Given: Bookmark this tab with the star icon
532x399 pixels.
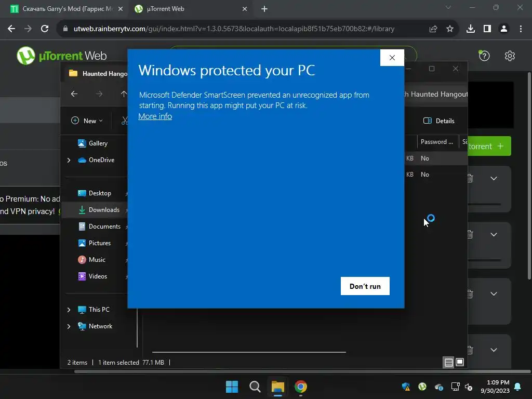Looking at the screenshot, I should tap(449, 29).
